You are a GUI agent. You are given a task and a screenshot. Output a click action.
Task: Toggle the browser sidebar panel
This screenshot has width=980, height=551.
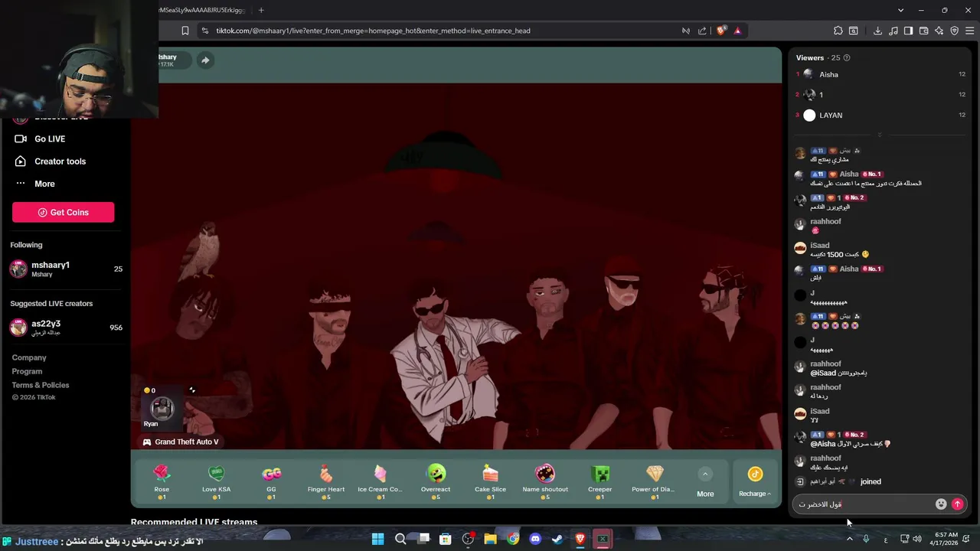tap(908, 31)
